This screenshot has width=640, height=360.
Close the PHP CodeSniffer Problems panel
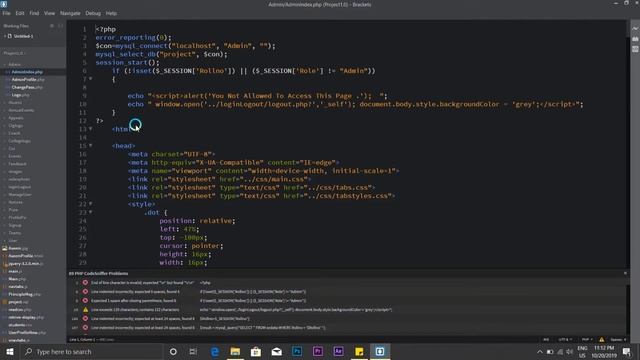tap(625, 273)
